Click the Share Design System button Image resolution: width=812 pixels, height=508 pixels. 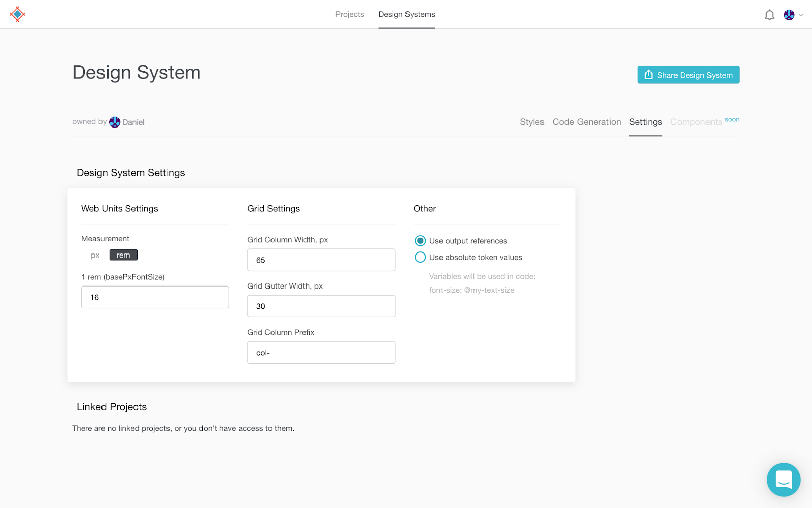[689, 75]
